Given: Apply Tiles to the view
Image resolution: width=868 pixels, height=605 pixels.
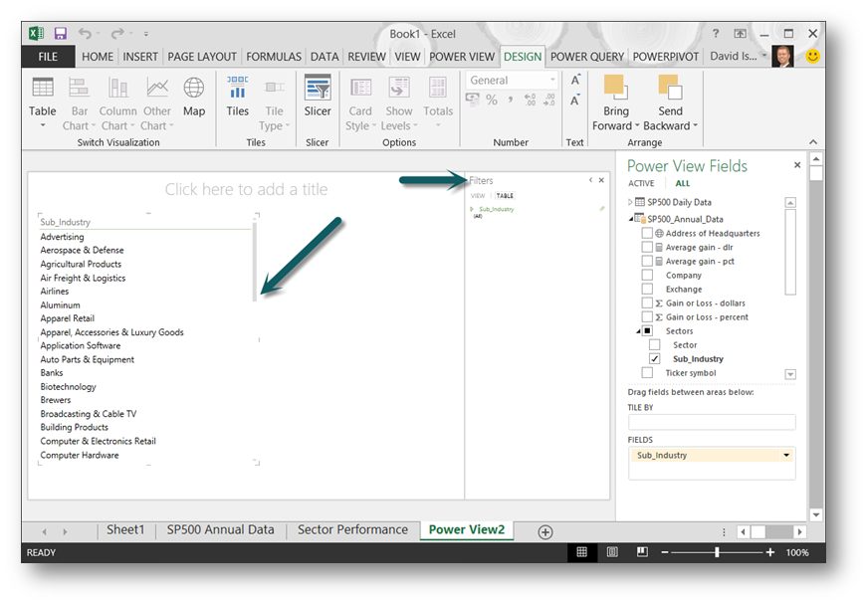Looking at the screenshot, I should click(x=238, y=97).
